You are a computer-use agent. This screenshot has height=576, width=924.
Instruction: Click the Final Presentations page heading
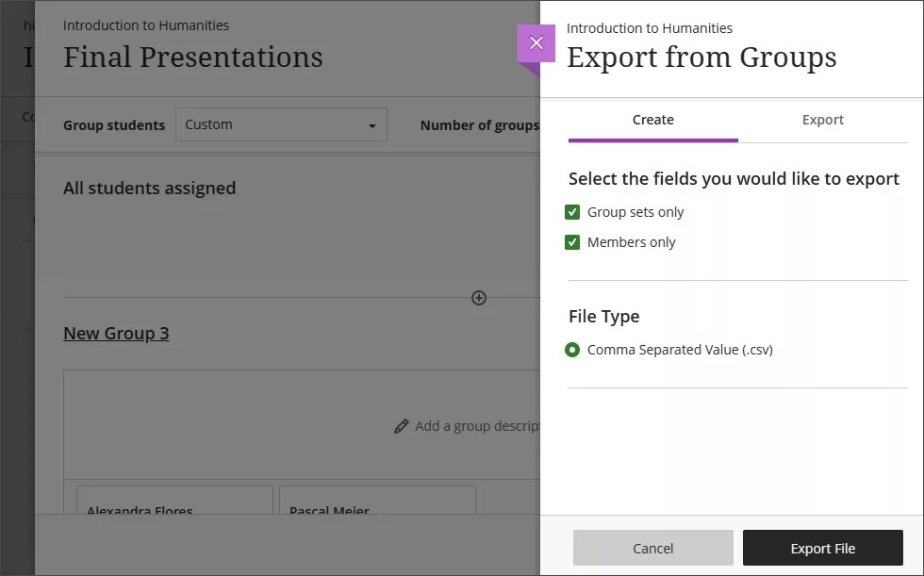coord(192,58)
